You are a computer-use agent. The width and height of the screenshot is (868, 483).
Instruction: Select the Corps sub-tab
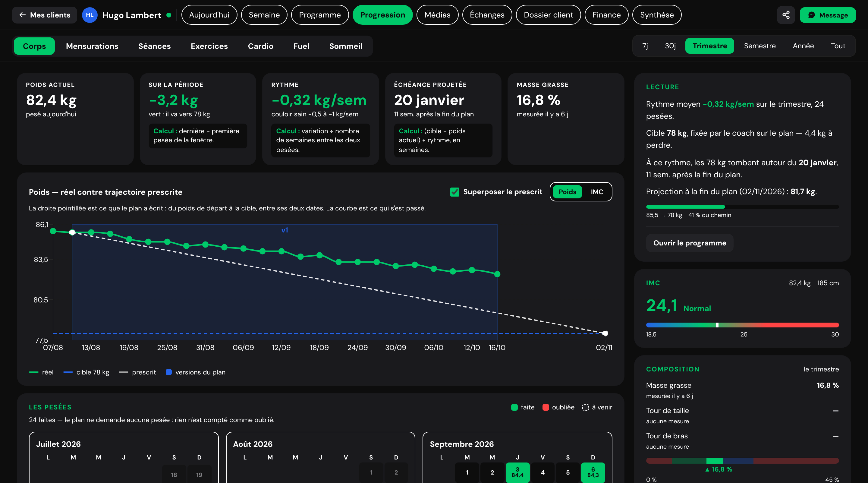[x=34, y=46]
